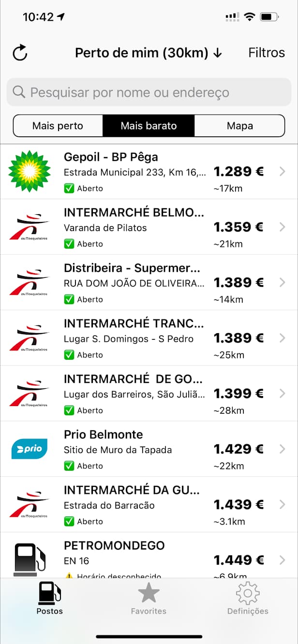Open the BP logo for Gepoil Pêga
This screenshot has height=644, width=298.
click(30, 171)
